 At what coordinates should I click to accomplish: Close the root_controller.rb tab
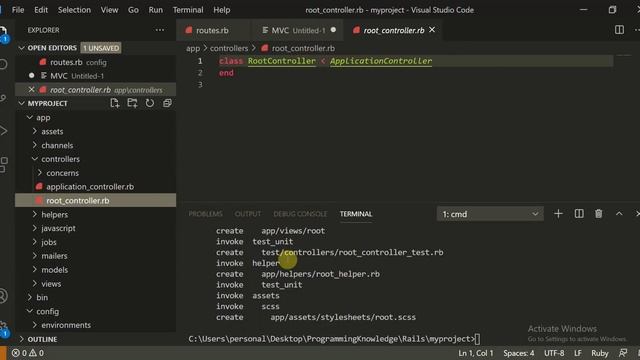(x=432, y=30)
